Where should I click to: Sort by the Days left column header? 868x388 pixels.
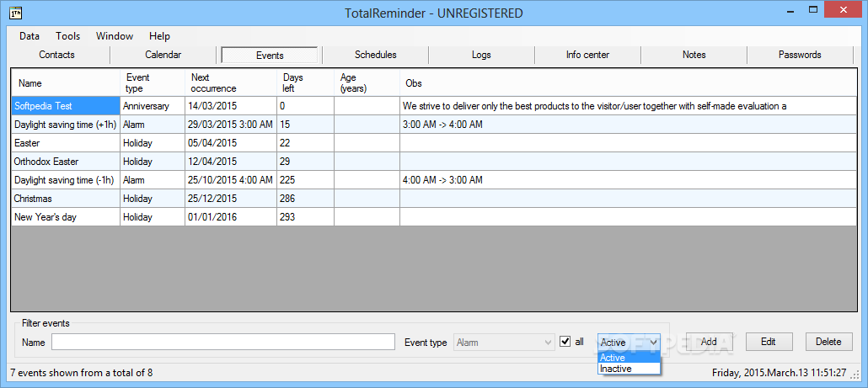tap(306, 83)
